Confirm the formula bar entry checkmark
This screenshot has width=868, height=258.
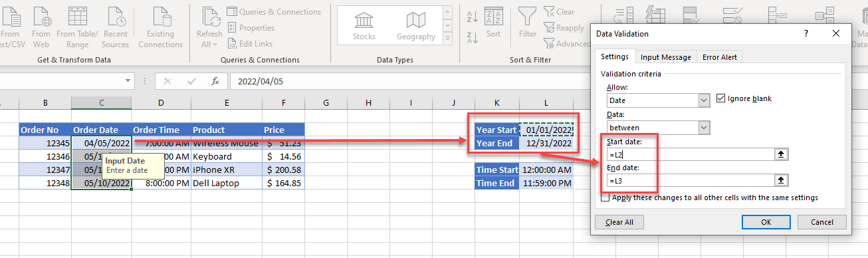(191, 81)
